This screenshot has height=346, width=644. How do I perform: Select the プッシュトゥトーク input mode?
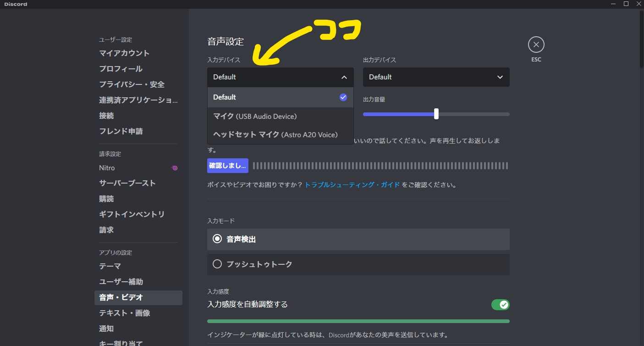(358, 264)
